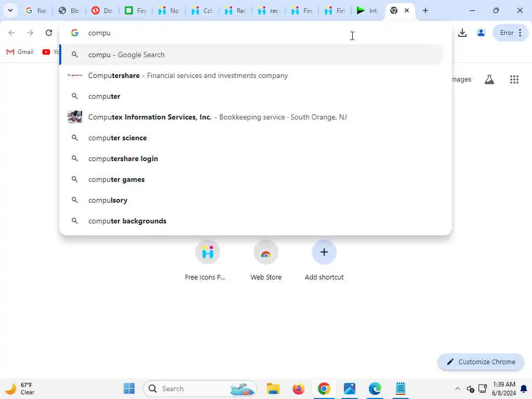
Task: Open File Explorer from taskbar
Action: click(273, 389)
